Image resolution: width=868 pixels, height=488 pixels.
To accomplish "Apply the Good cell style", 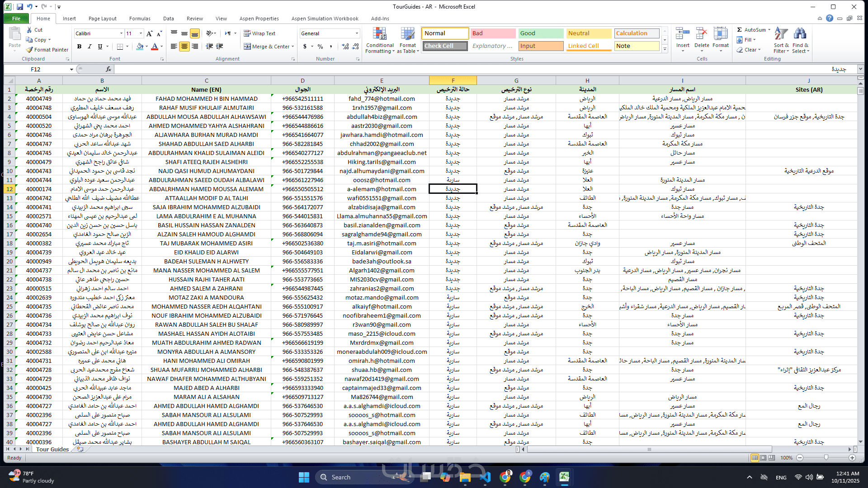I will (541, 33).
